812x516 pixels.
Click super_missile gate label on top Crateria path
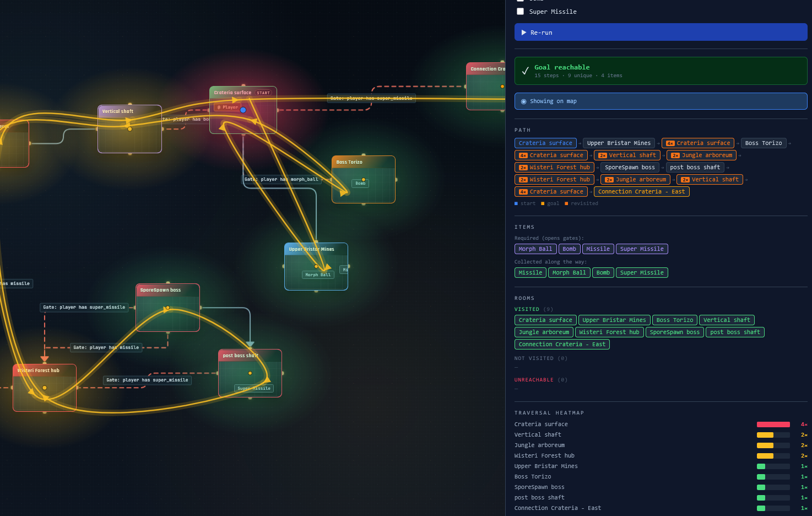371,98
